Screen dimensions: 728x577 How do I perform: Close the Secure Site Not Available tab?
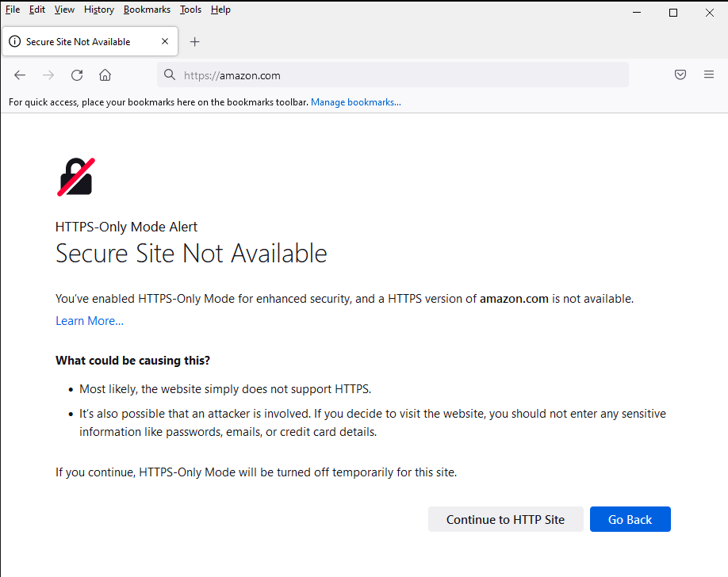[x=165, y=41]
